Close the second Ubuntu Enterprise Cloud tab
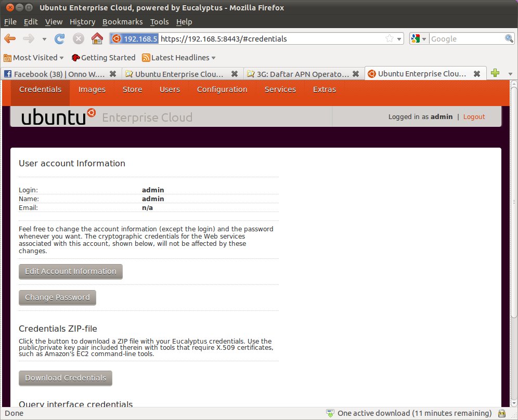Screen dimensions: 518x420 pyautogui.click(x=235, y=74)
